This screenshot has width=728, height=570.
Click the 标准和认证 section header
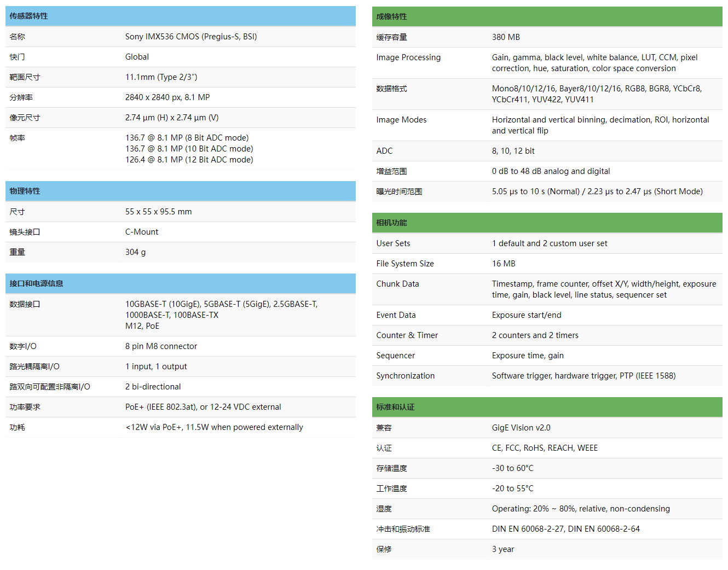(x=396, y=407)
